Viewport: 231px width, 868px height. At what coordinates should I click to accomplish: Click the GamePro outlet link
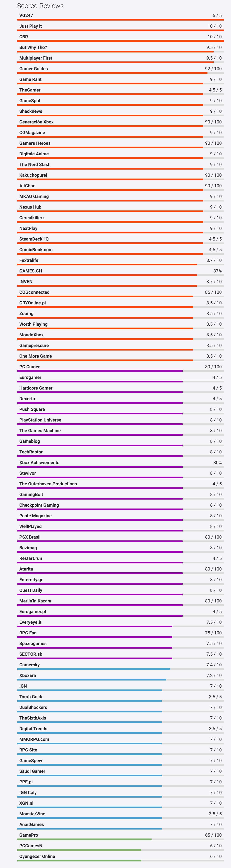click(29, 835)
